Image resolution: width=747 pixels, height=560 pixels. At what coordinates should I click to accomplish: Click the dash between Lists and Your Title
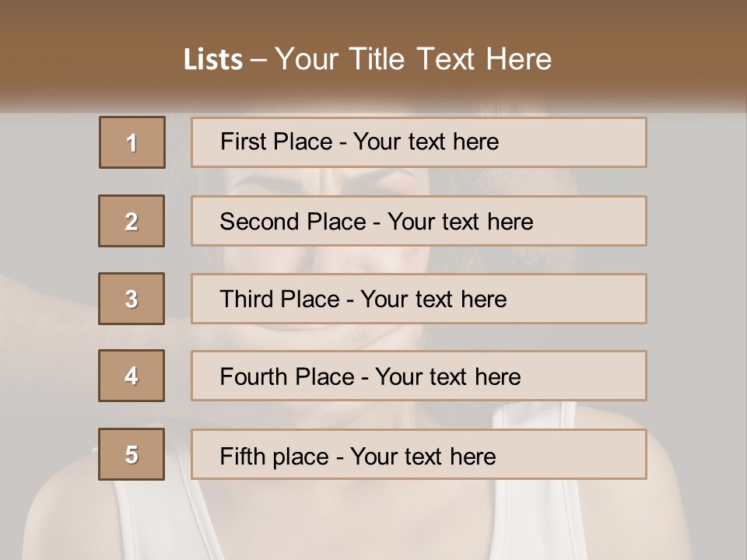tap(258, 61)
